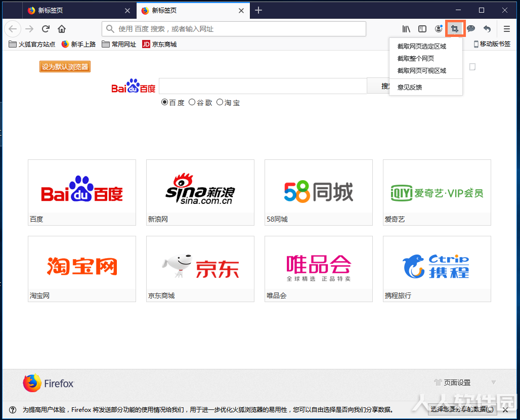Open the 携程旅行 site tile
Screen dimensions: 520x420
tap(437, 269)
